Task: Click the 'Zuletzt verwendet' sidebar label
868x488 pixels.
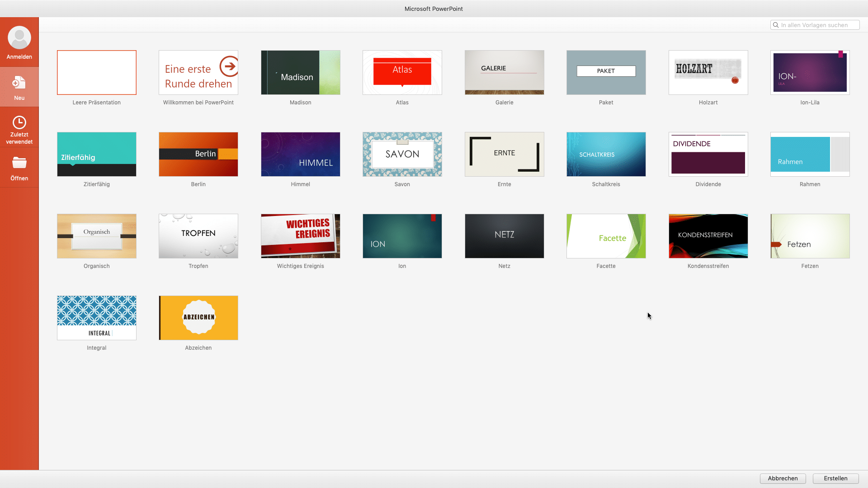Action: pos(19,138)
